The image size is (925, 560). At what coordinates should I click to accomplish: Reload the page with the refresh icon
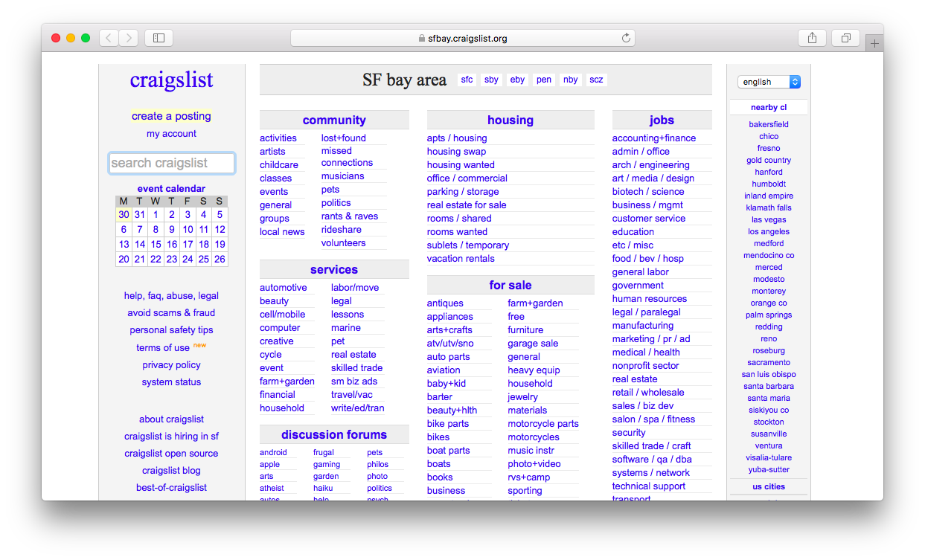pyautogui.click(x=626, y=38)
